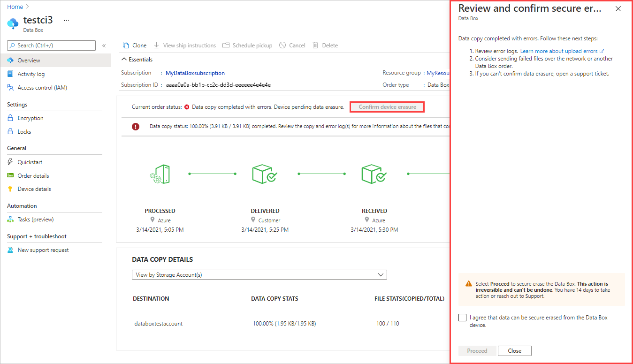633x364 pixels.
Task: Open Encryption settings
Action: pos(31,118)
